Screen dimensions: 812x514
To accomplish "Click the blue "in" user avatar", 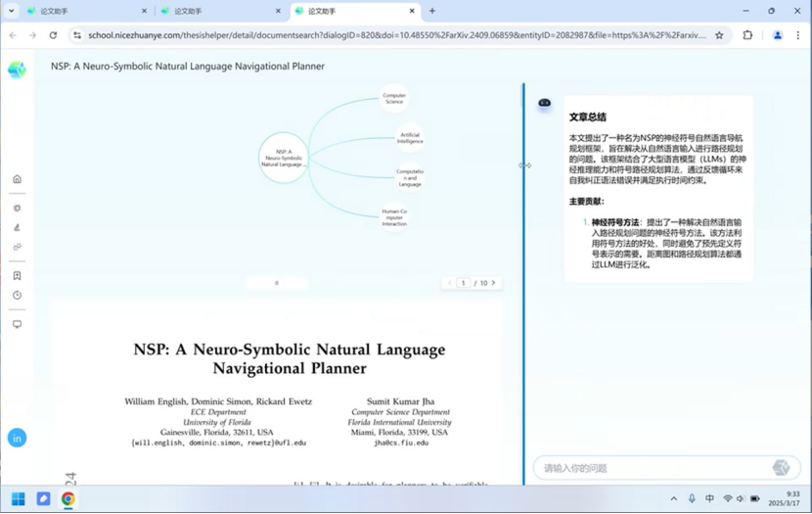I will [17, 439].
